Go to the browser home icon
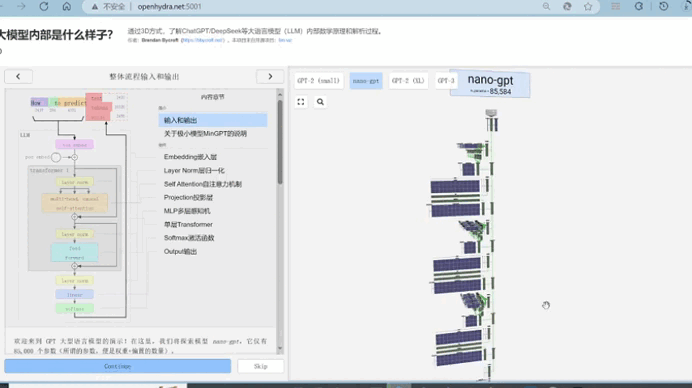 tap(67, 7)
